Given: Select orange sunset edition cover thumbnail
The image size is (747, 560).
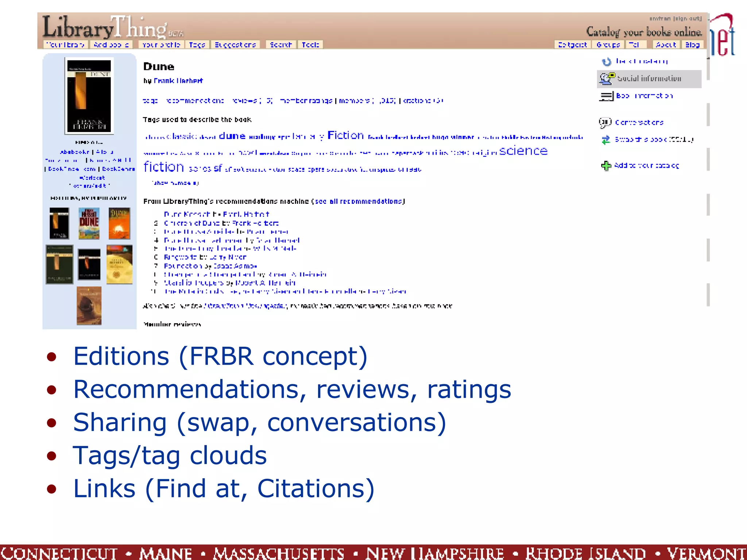Looking at the screenshot, I should 119,223.
